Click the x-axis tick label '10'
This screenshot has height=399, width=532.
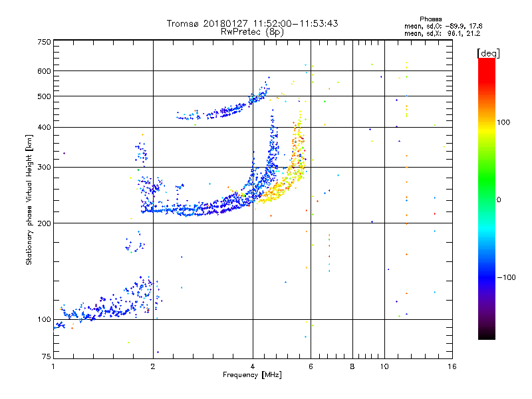coord(384,366)
